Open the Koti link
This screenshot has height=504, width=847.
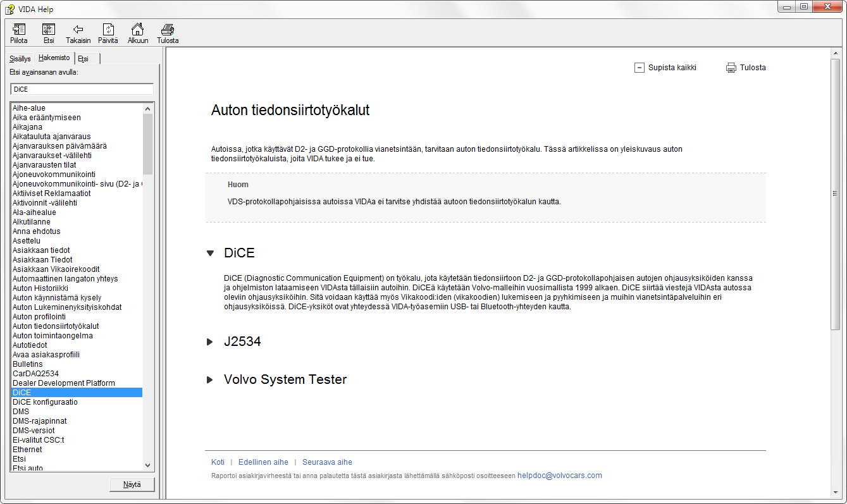(218, 462)
